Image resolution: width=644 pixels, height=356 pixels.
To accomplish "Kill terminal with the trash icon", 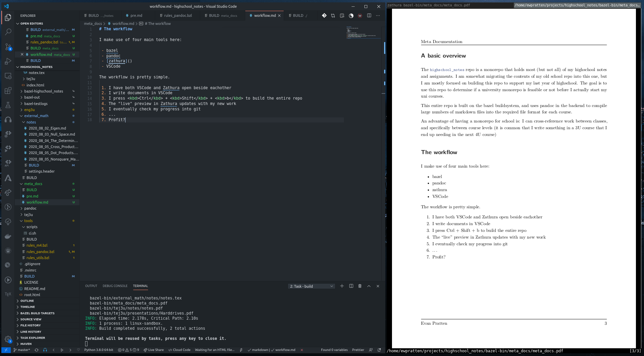I will (360, 286).
